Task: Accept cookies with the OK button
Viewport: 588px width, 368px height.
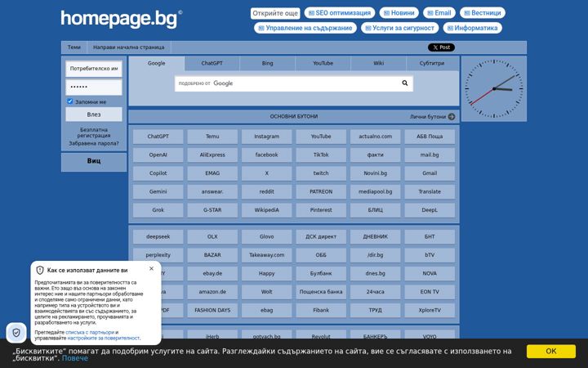Action: click(551, 351)
